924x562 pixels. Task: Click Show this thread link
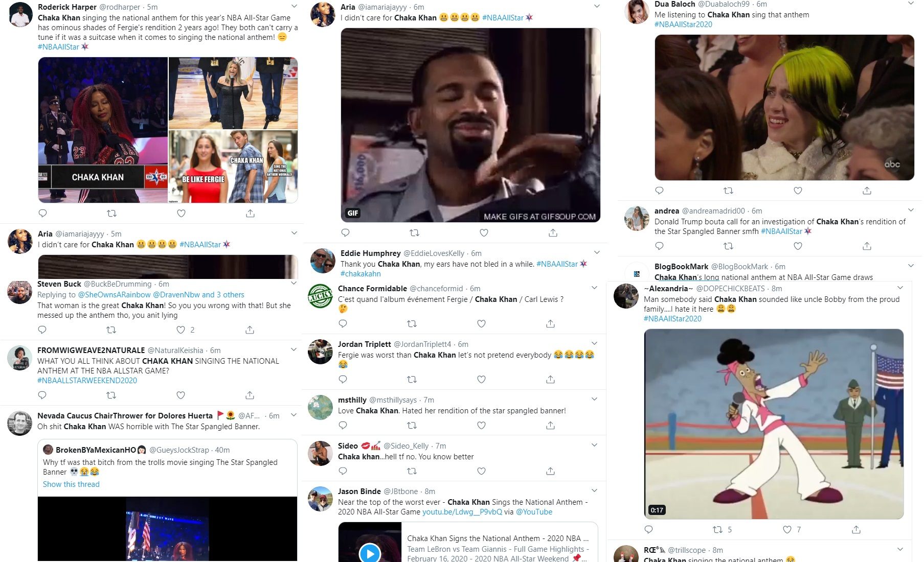71,484
